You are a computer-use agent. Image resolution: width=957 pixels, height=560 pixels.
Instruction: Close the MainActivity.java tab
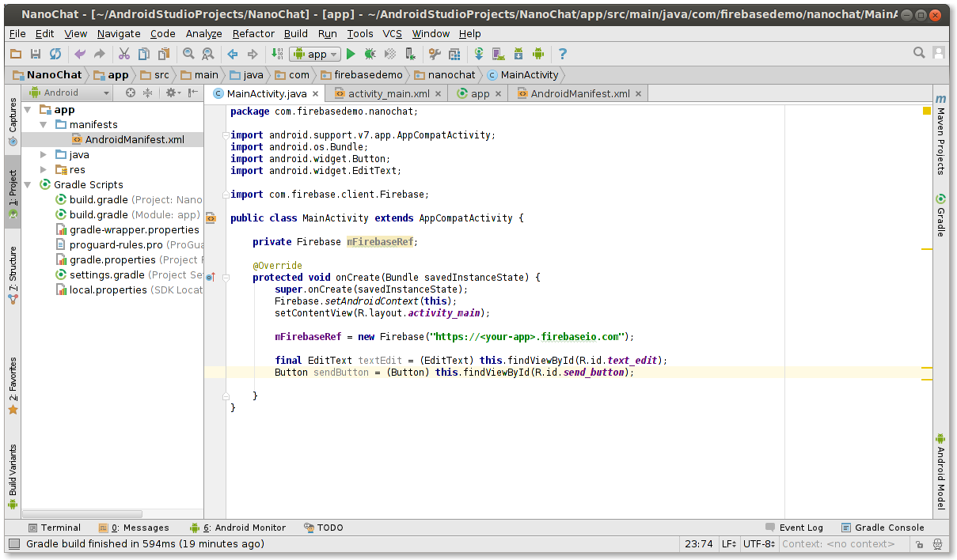coord(315,93)
